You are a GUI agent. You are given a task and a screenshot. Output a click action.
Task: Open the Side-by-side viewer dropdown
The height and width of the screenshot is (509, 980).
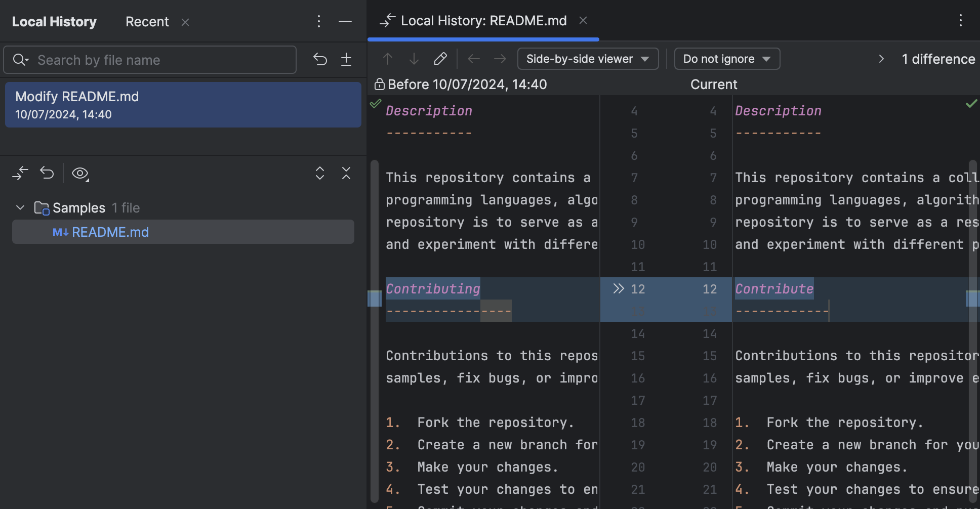(587, 59)
